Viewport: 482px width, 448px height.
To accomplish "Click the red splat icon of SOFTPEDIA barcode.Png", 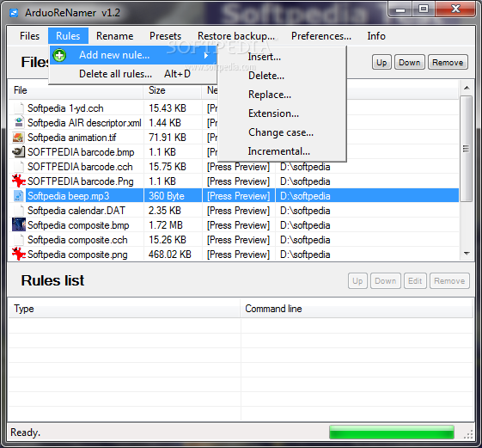I will click(18, 181).
